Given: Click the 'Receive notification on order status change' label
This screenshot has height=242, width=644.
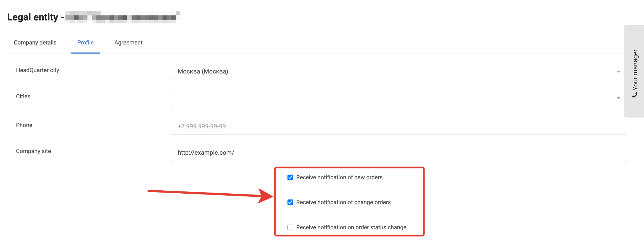Looking at the screenshot, I should tap(351, 227).
